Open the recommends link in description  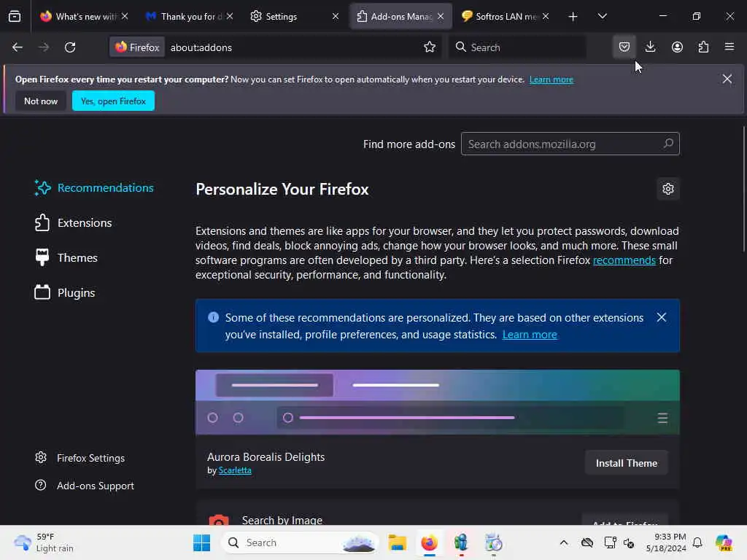(624, 260)
